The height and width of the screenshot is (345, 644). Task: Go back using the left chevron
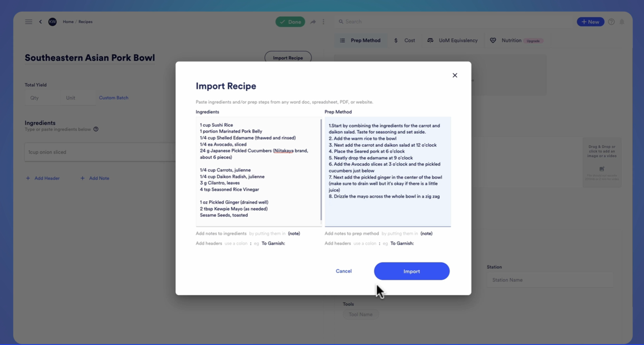pyautogui.click(x=41, y=22)
